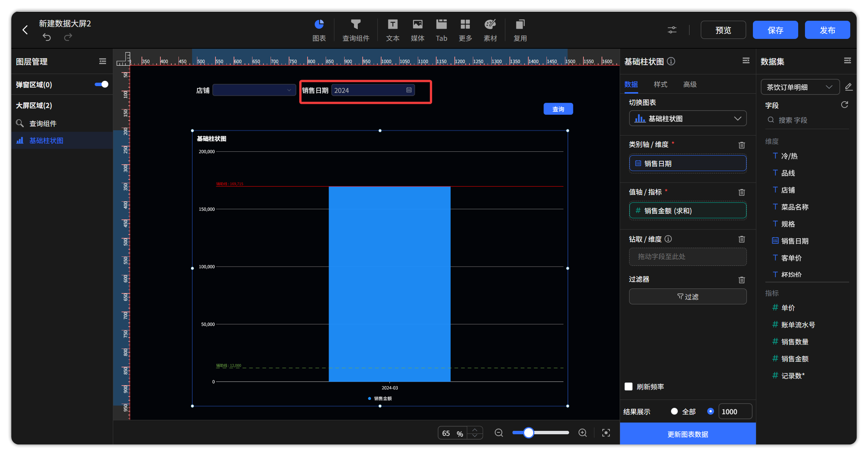The height and width of the screenshot is (452, 868).
Task: Open the 店铺 dropdown on canvas
Action: 254,90
